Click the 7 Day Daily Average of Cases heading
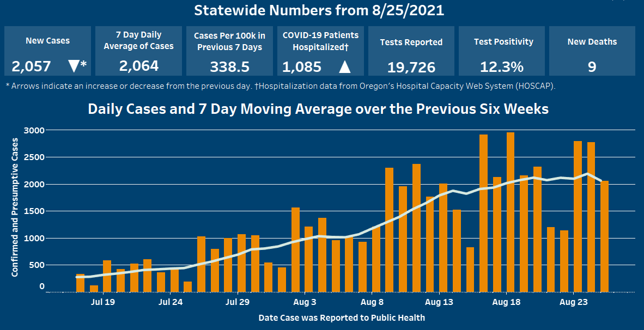This screenshot has width=644, height=330. click(139, 40)
